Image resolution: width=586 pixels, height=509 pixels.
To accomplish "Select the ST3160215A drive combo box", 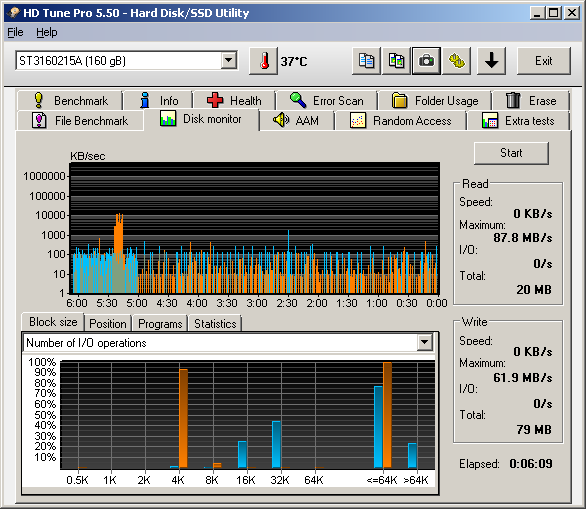I will pos(126,61).
